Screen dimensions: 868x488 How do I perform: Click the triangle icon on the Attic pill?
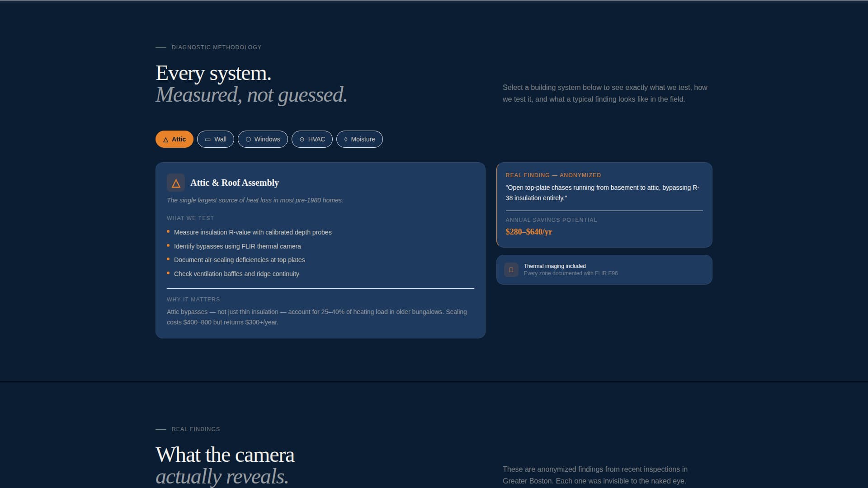[x=165, y=139]
